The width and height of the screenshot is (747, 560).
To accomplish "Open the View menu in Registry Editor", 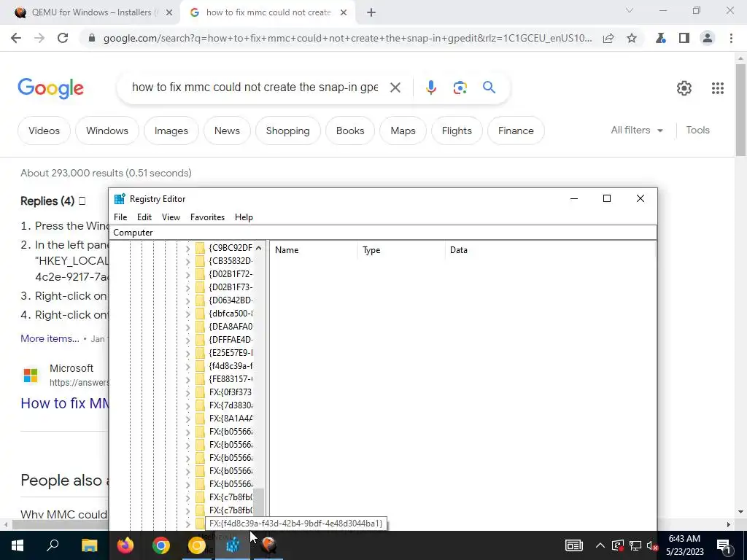I will 171,217.
